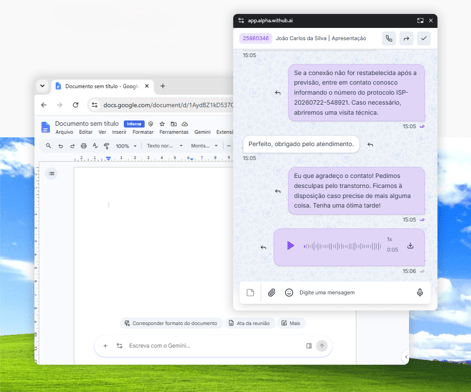Click the 'Ata da reunião' chip

pos(249,323)
